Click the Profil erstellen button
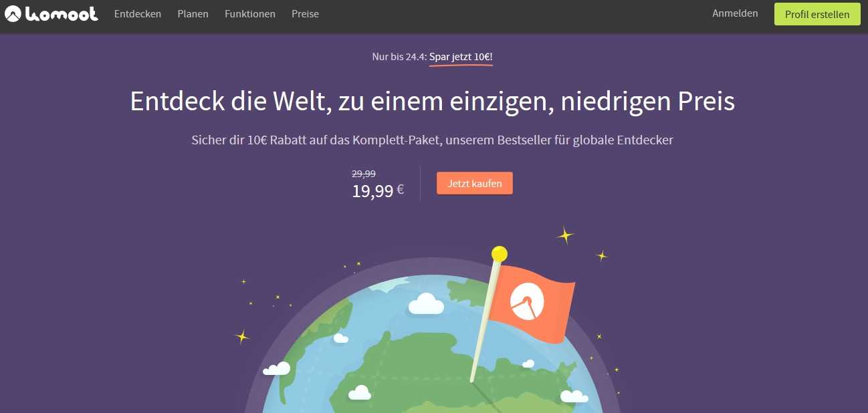 [817, 14]
